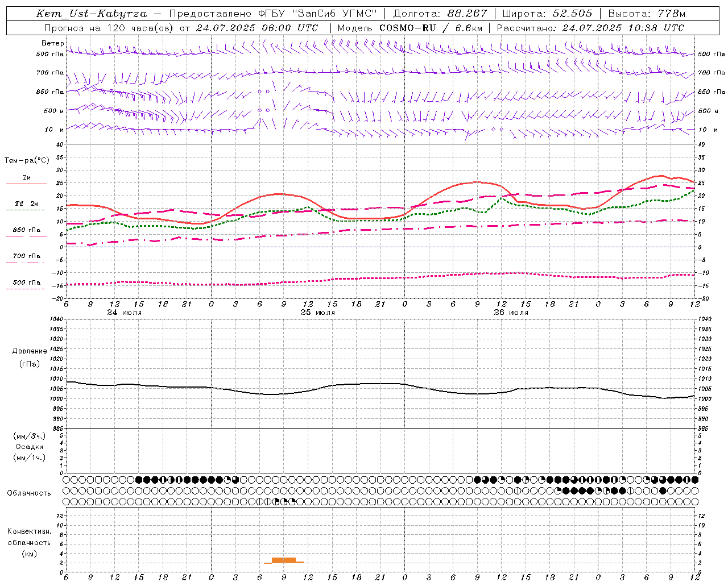Click the Давление pressure panel label
Screen dimensions: 728x582
pyautogui.click(x=30, y=351)
